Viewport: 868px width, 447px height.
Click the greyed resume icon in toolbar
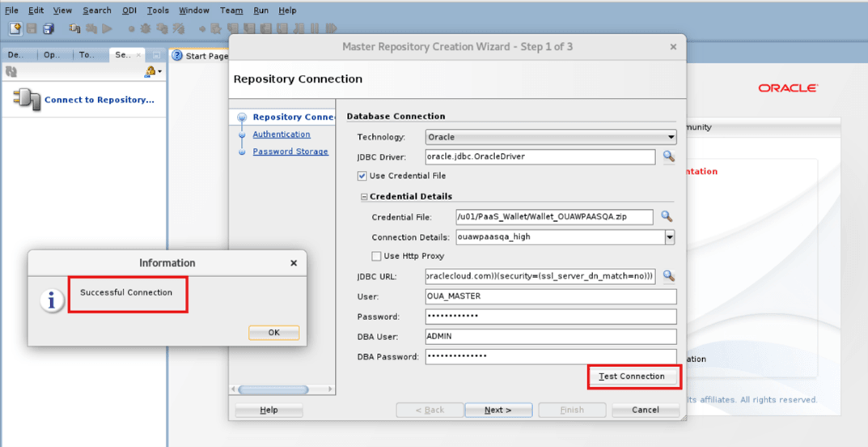(331, 28)
